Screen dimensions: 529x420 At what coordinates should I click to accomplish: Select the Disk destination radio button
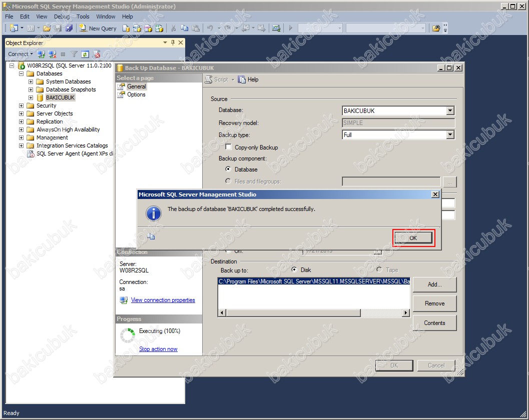(x=294, y=269)
